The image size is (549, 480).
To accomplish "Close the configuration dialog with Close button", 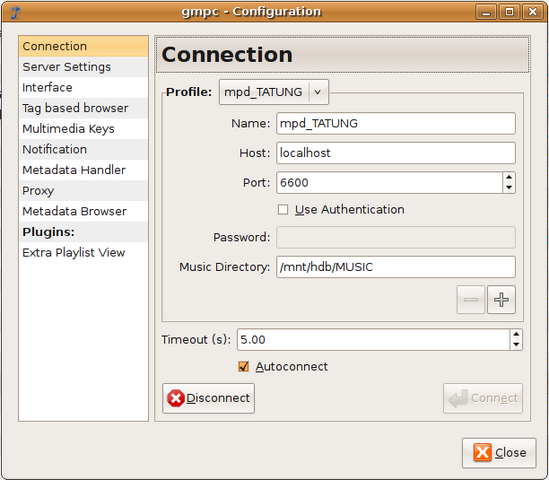I will point(499,453).
